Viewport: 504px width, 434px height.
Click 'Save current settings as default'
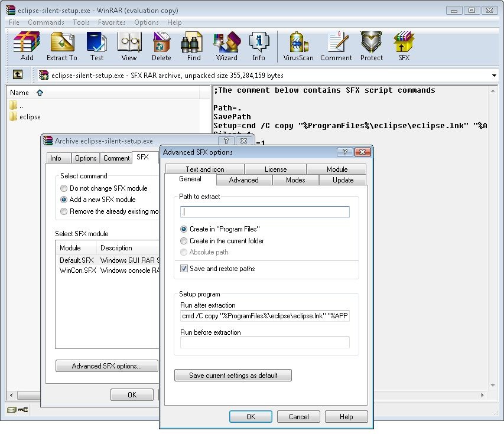[x=233, y=375]
